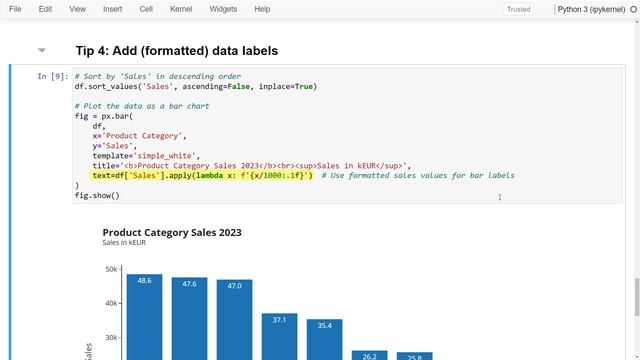Click the Python 3 (ipykernel) kernel name
This screenshot has width=640, height=360.
[x=591, y=9]
